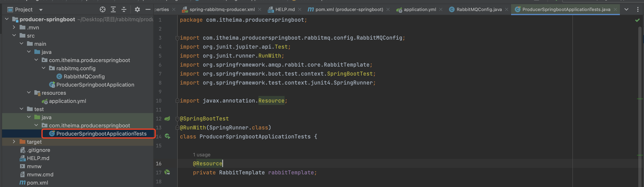The height and width of the screenshot is (187, 644).
Task: Click run test gutter icon beside class declaration
Action: click(x=167, y=136)
